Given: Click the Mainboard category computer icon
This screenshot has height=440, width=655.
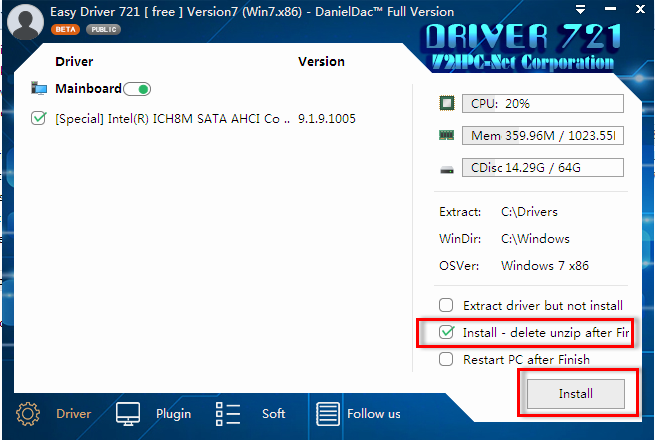Looking at the screenshot, I should [39, 89].
